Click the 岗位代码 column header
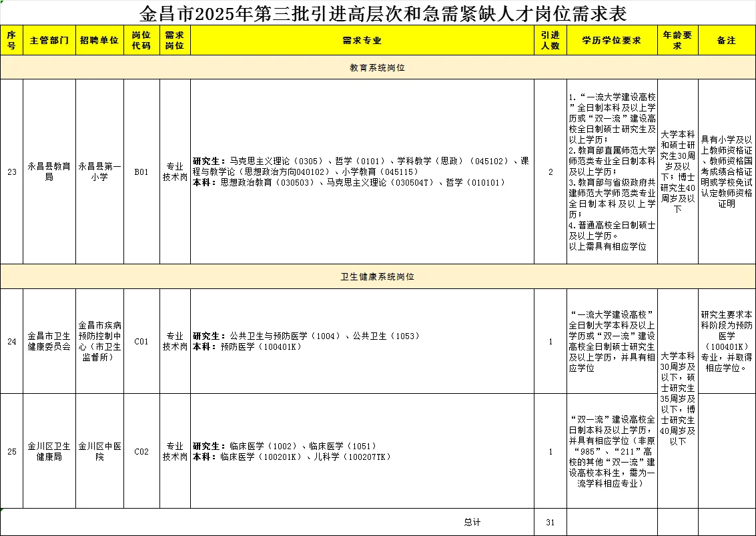Image resolution: width=756 pixels, height=536 pixels. (142, 39)
